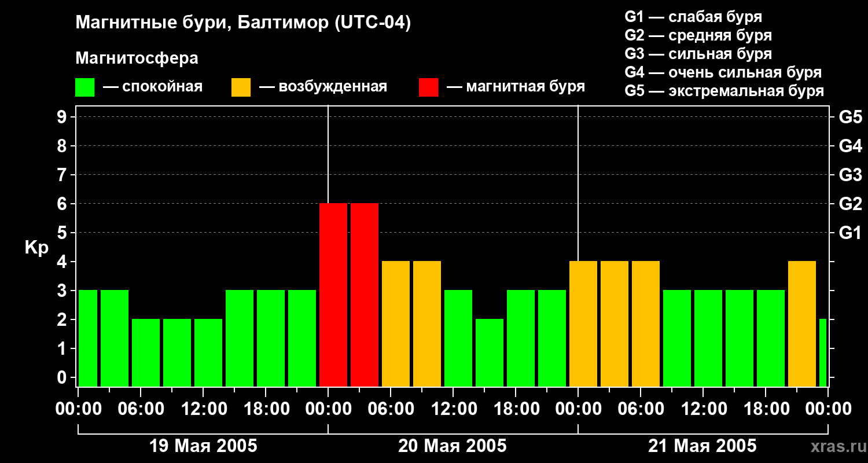Viewport: 868px width, 463px height.
Task: Click the '12:00' time label under 19 May
Action: (x=204, y=409)
